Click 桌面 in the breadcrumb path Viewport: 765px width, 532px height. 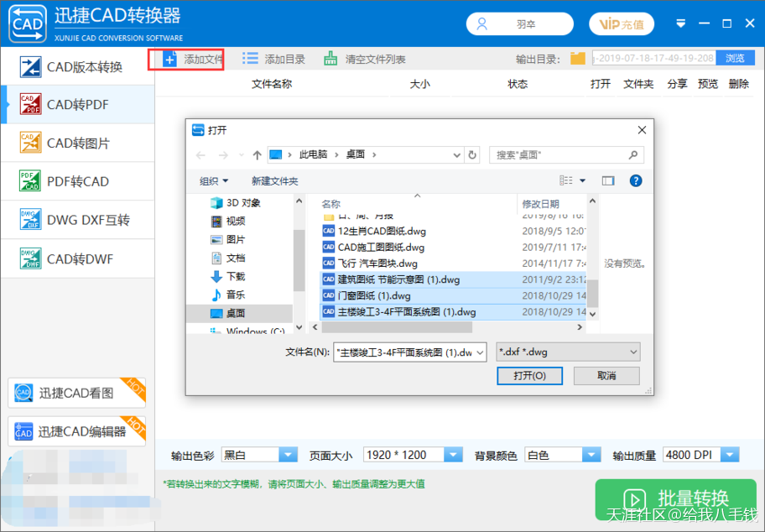tap(356, 154)
